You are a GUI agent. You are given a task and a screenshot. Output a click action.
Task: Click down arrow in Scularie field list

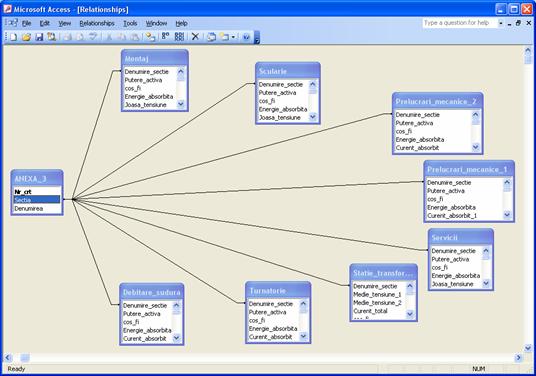(312, 117)
